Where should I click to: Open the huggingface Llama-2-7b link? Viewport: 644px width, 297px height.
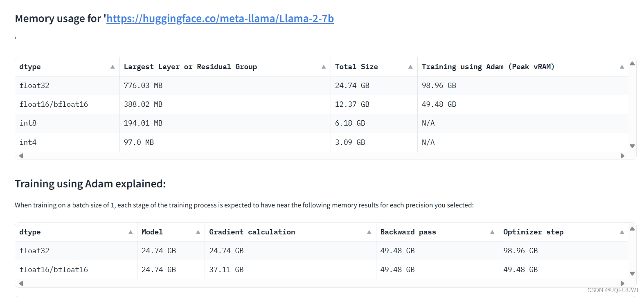click(x=220, y=19)
